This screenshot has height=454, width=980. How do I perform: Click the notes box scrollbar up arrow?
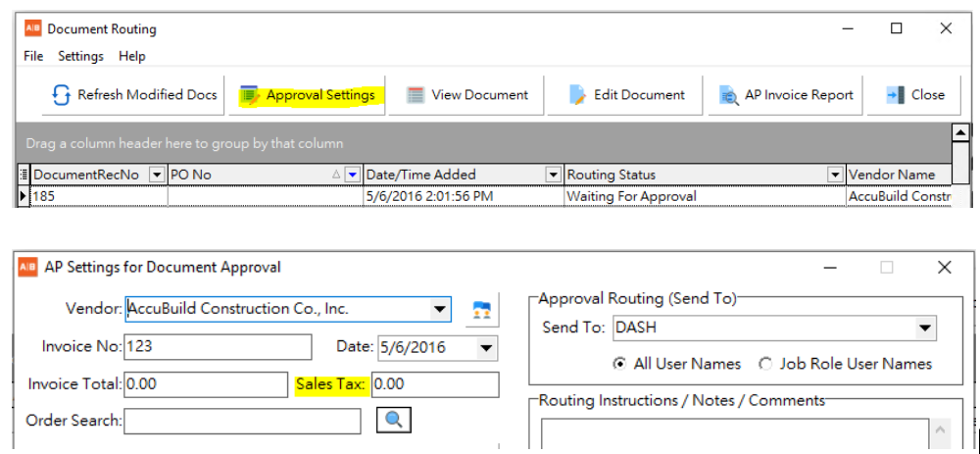(940, 430)
